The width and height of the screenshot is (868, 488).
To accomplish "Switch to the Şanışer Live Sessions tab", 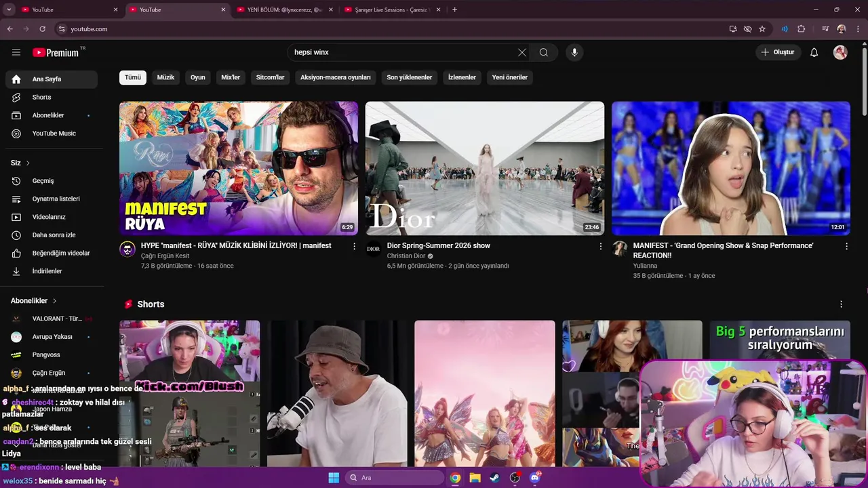I will coord(392,9).
